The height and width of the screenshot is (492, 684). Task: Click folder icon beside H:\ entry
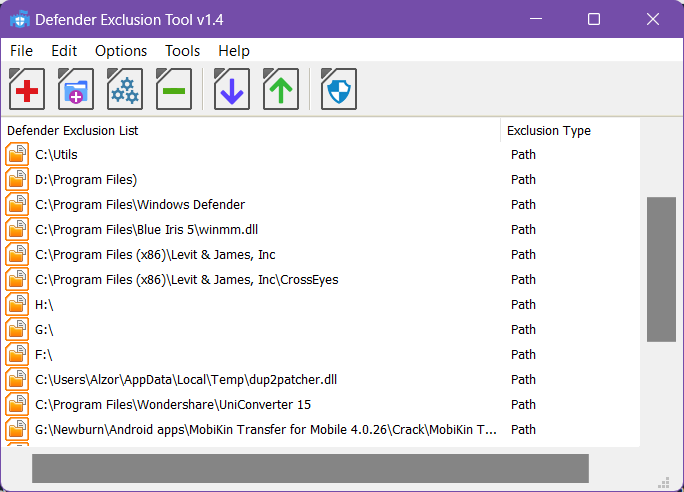point(17,304)
